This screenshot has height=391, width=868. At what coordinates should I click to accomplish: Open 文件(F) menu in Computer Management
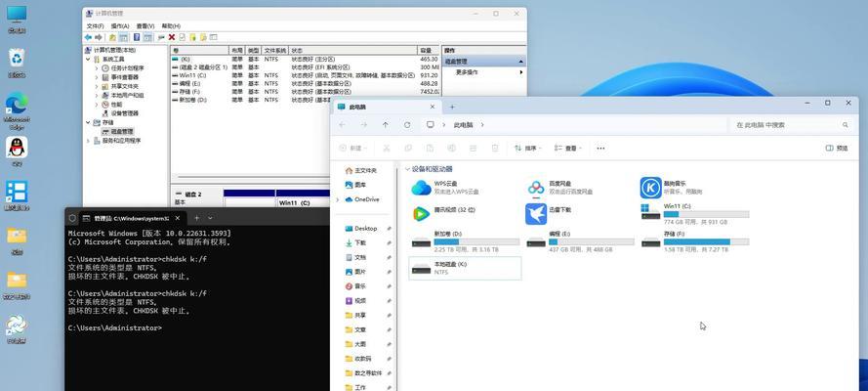point(95,26)
